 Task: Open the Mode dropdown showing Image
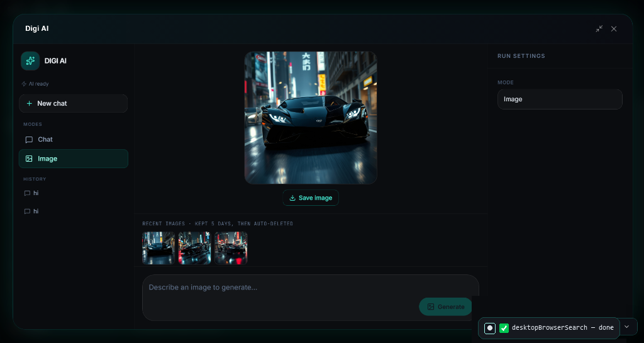point(560,99)
